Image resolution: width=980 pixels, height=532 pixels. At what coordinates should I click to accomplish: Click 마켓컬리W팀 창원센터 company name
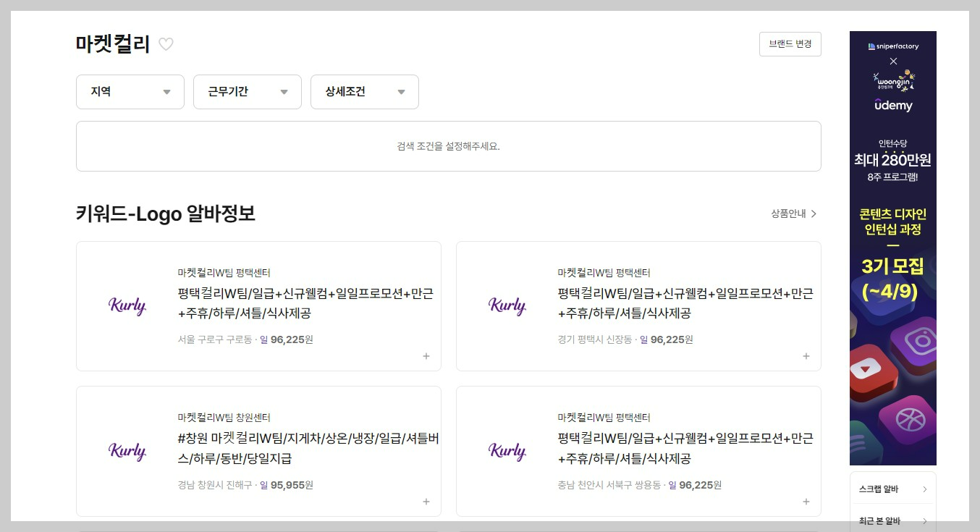(224, 418)
